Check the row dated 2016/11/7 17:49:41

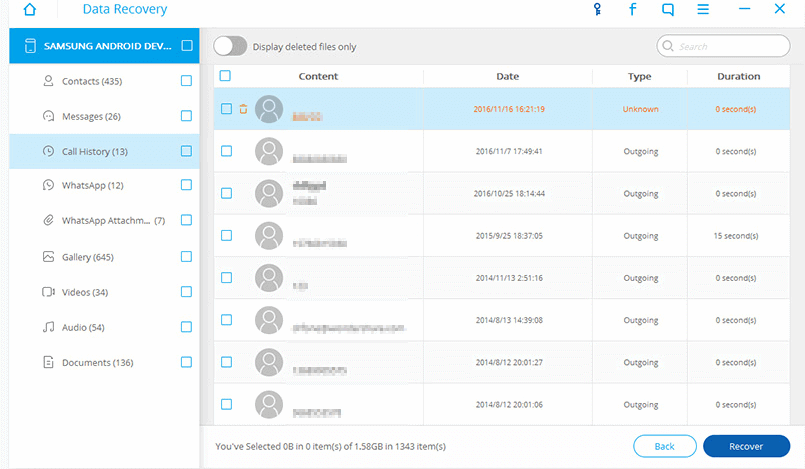226,151
